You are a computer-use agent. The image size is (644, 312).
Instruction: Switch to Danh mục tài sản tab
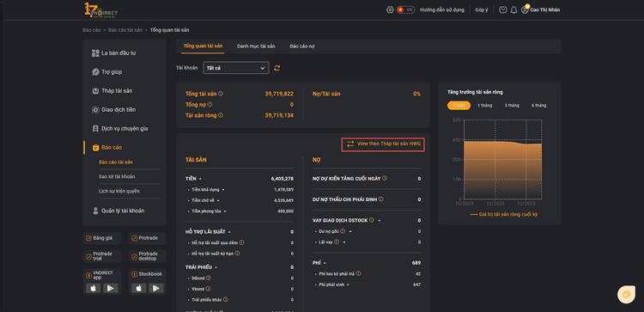pos(256,46)
